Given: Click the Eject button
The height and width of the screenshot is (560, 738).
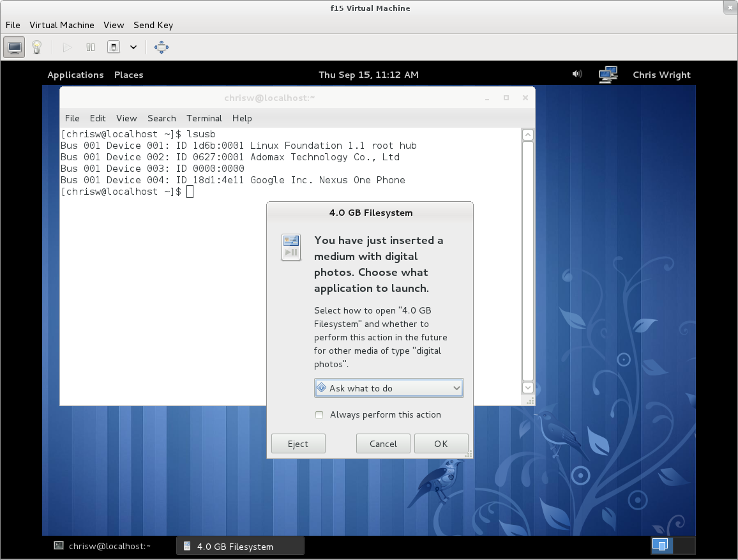Looking at the screenshot, I should click(298, 444).
